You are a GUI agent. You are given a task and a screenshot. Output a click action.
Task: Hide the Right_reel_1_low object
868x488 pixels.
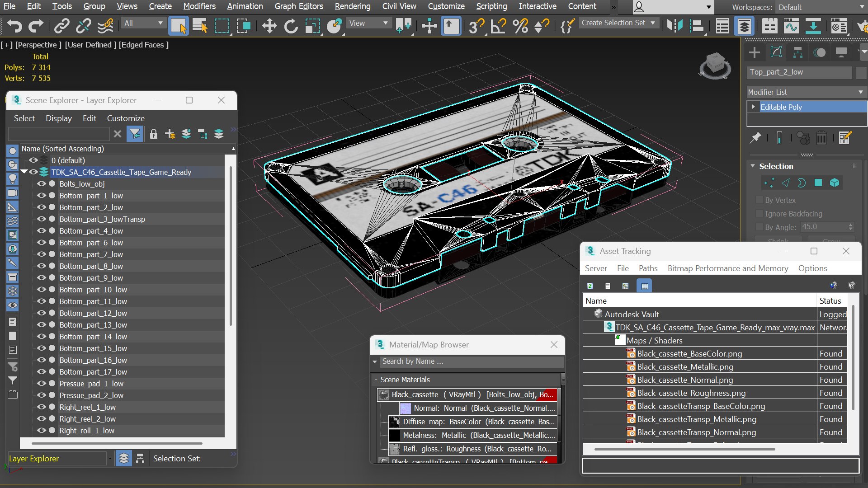coord(41,407)
